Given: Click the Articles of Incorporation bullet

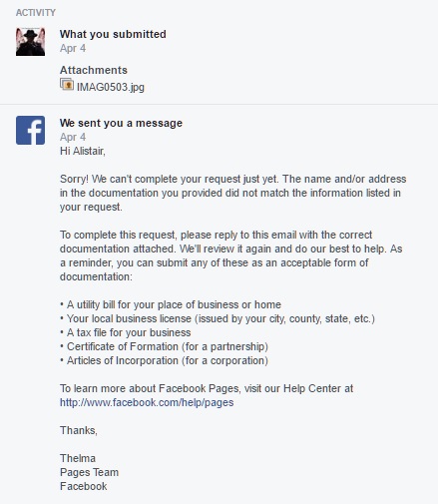Looking at the screenshot, I should (164, 360).
